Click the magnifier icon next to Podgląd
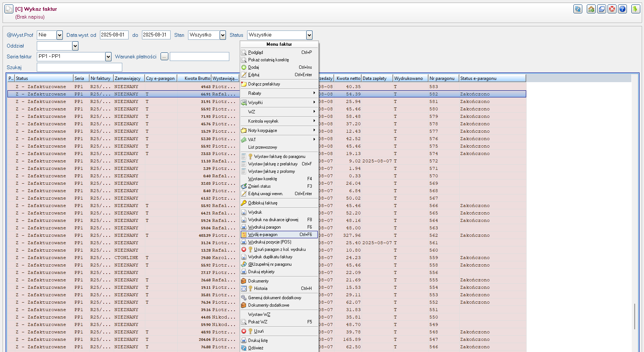 point(244,52)
